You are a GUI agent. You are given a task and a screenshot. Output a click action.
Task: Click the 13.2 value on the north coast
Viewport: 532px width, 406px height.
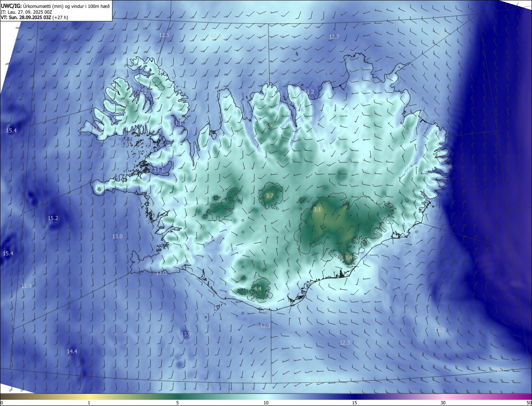(x=309, y=92)
